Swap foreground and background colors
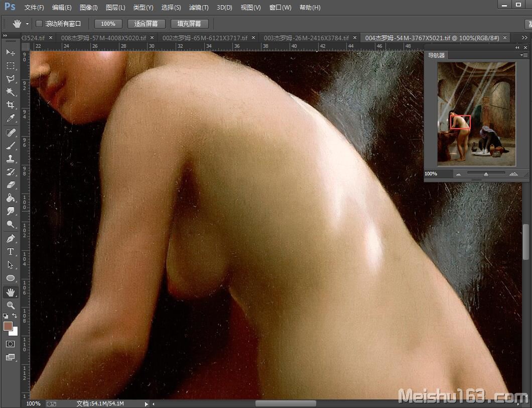 tap(15, 316)
